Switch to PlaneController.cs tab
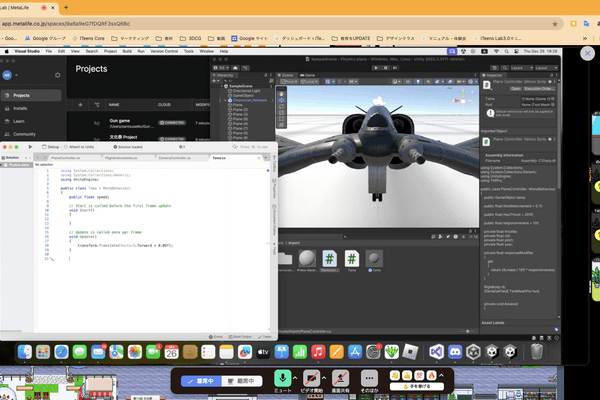The height and width of the screenshot is (400, 600). 65,158
